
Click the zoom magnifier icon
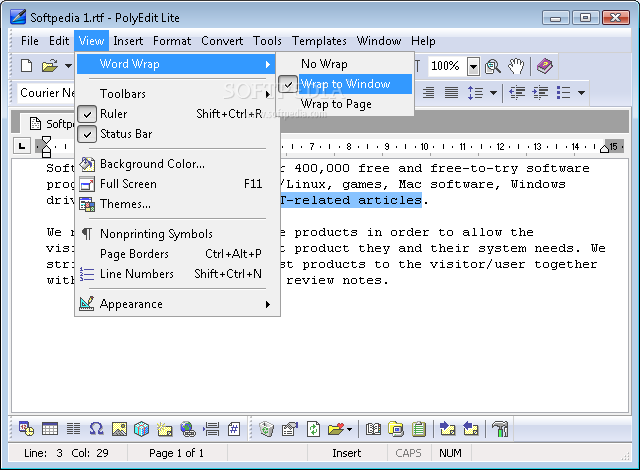pos(493,66)
